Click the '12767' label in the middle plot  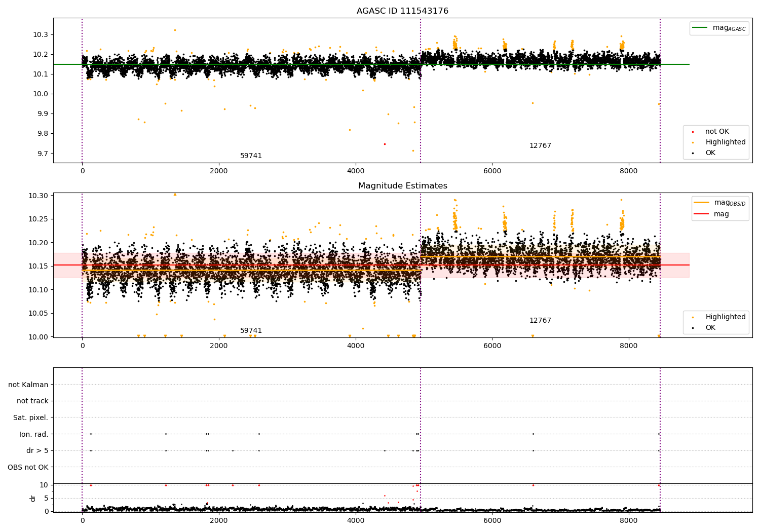coord(540,321)
